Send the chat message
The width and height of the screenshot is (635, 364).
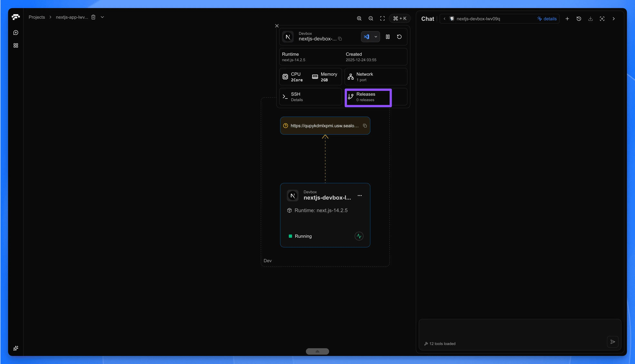pyautogui.click(x=613, y=342)
